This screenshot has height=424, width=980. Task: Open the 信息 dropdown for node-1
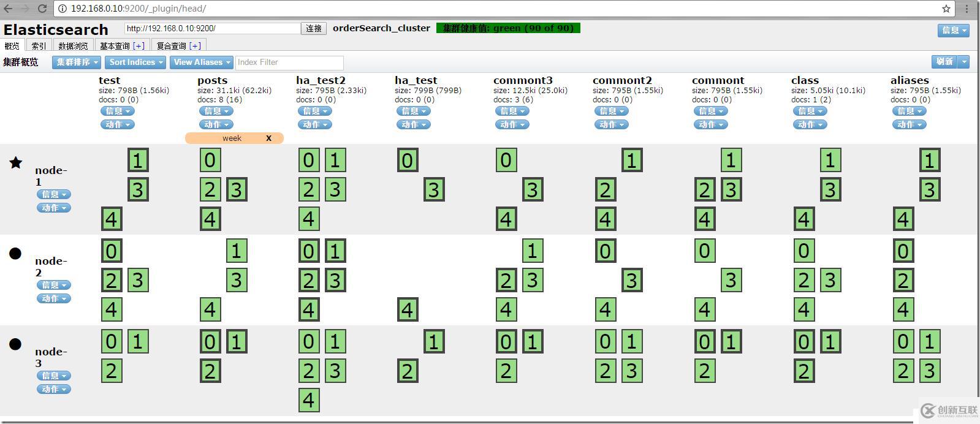[x=54, y=194]
